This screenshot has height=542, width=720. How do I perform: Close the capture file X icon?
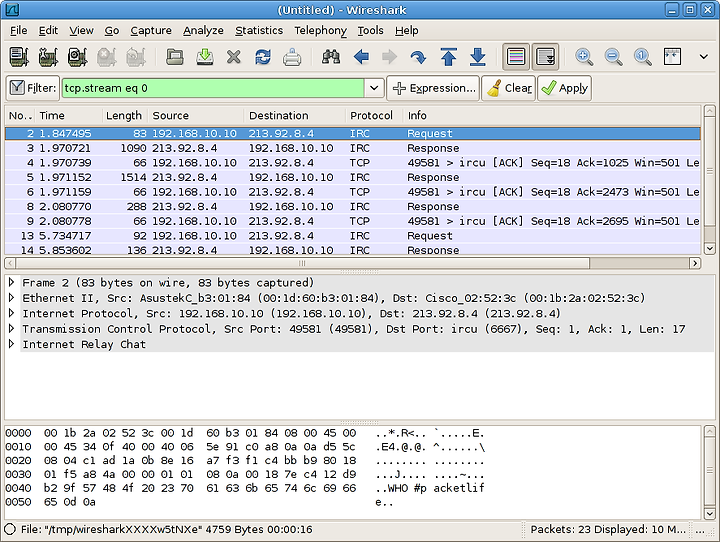tap(234, 57)
